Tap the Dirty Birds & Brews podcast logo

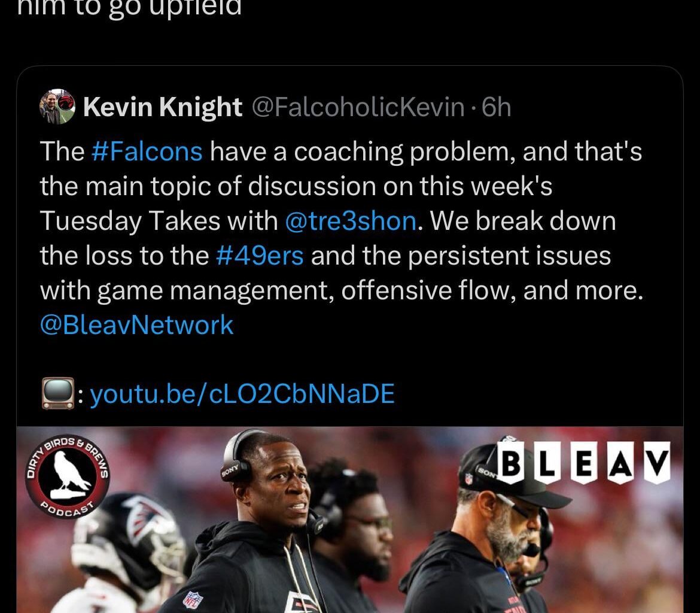point(67,476)
